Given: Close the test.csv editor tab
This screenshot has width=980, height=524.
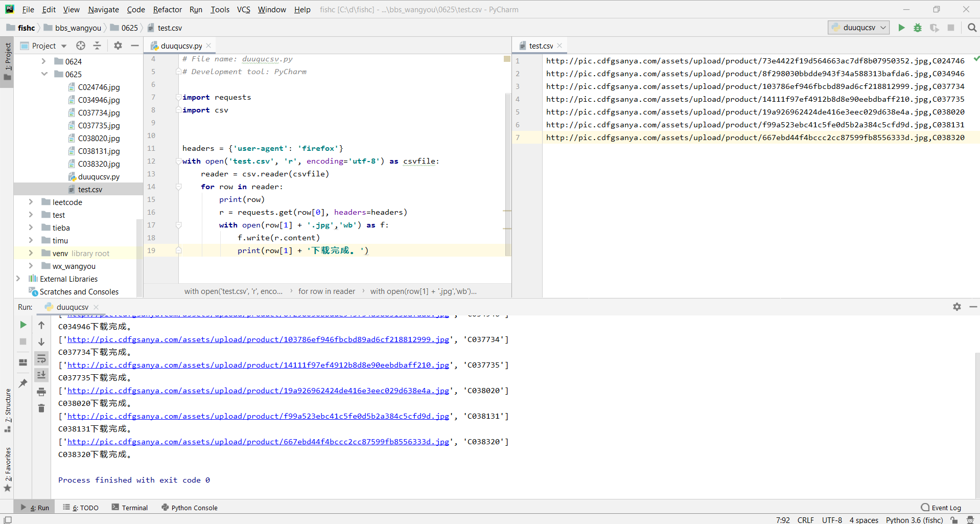Looking at the screenshot, I should coord(559,45).
